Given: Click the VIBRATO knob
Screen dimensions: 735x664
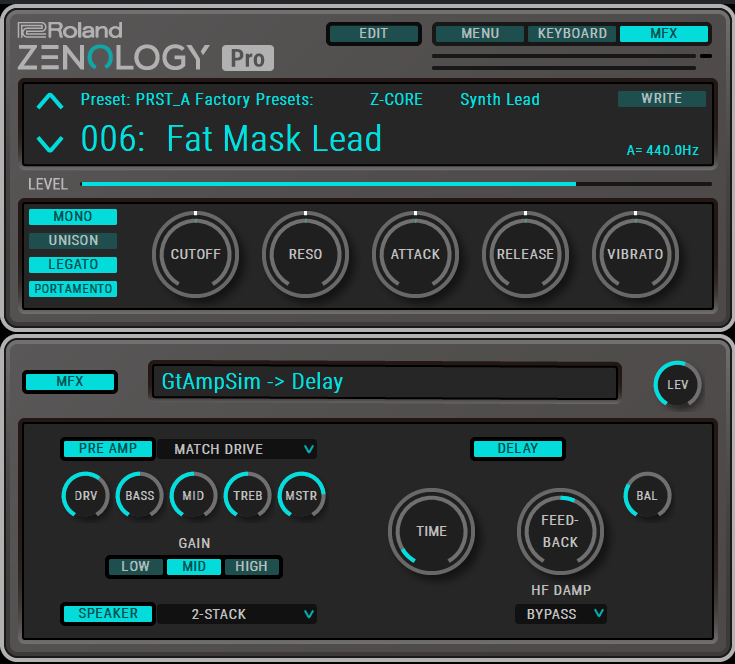Looking at the screenshot, I should (x=635, y=254).
